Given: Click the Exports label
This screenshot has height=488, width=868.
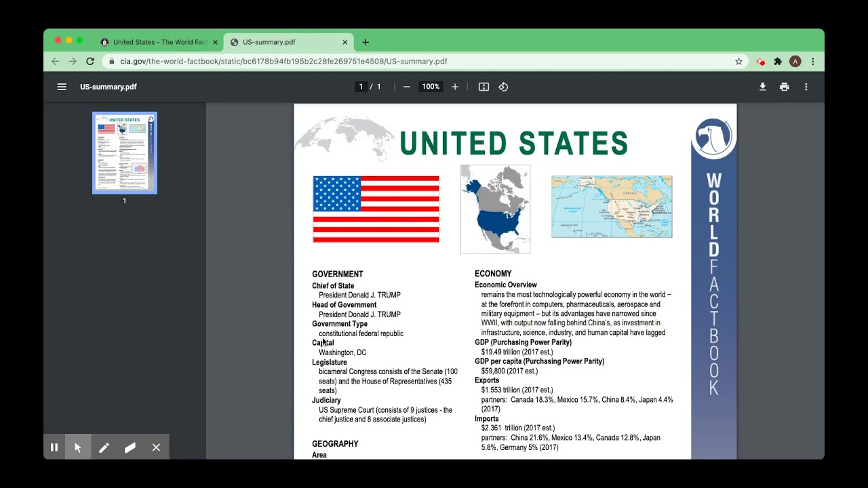Looking at the screenshot, I should (487, 380).
